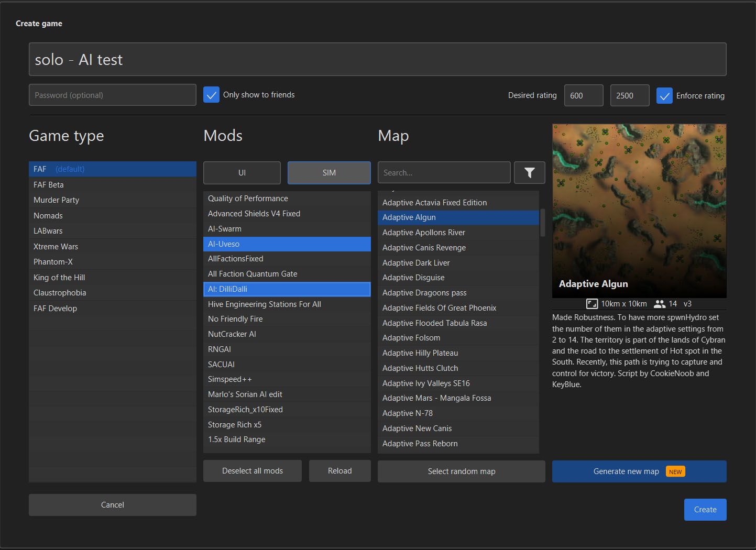Select Adaptive Disguise map
This screenshot has height=550, width=756.
458,277
